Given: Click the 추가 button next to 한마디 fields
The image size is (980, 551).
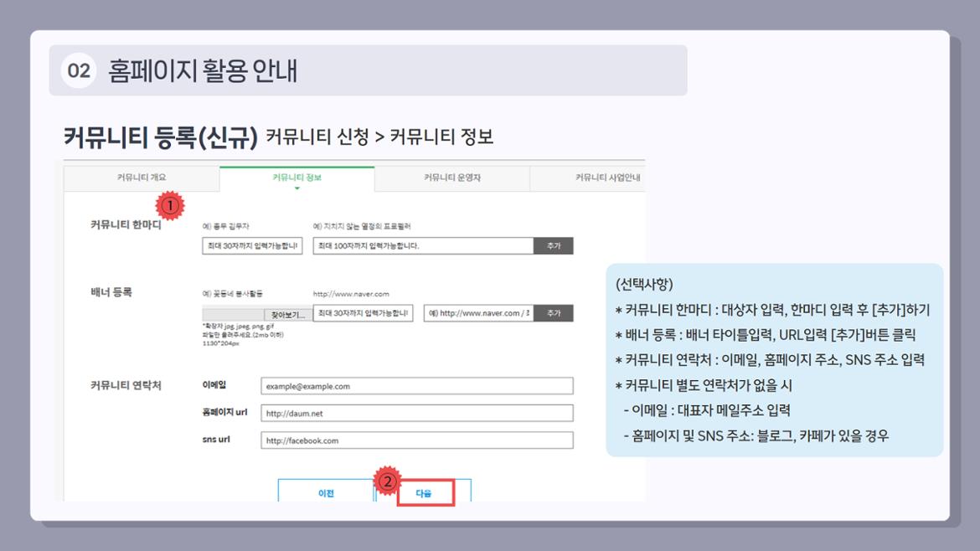Looking at the screenshot, I should (x=553, y=245).
